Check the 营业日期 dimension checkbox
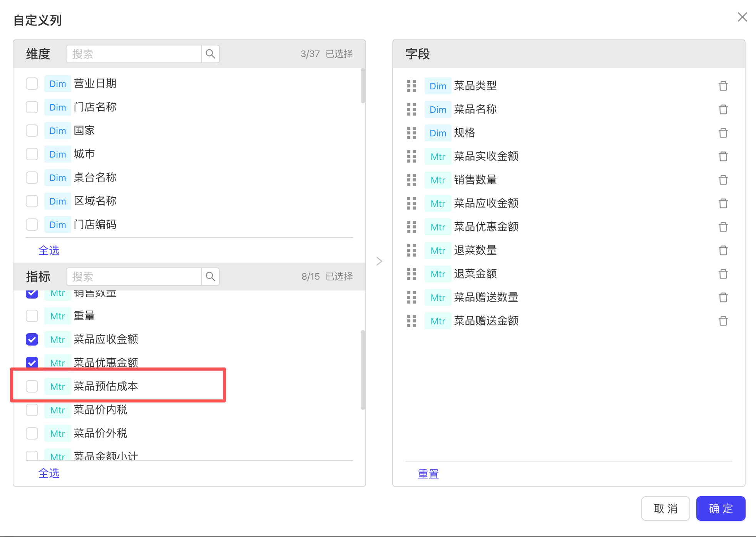Screen dimensions: 756x537 tap(32, 84)
